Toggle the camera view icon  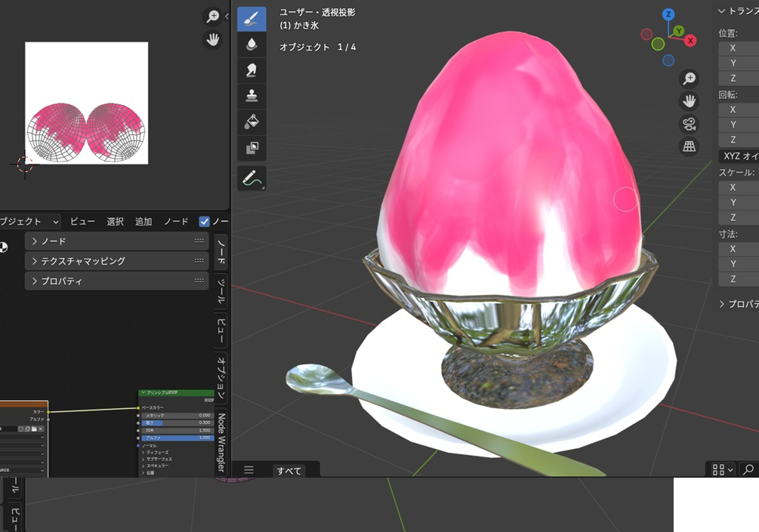click(689, 124)
